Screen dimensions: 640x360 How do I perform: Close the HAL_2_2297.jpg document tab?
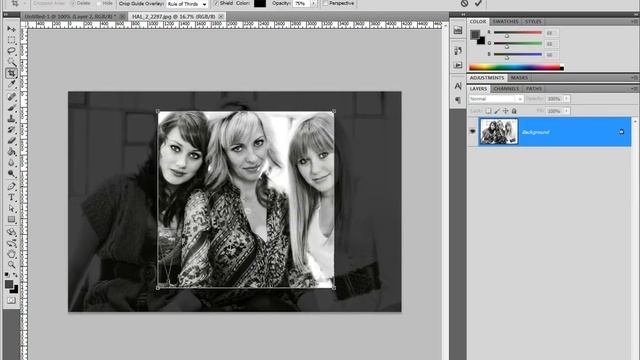[221, 17]
